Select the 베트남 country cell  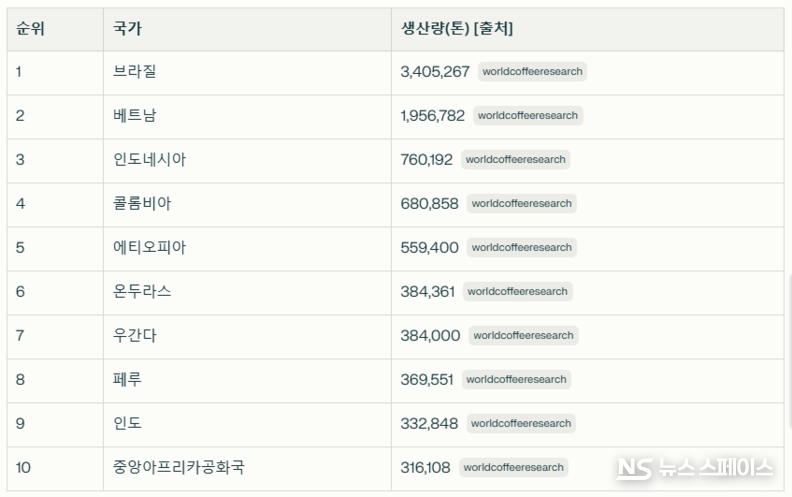tap(136, 116)
